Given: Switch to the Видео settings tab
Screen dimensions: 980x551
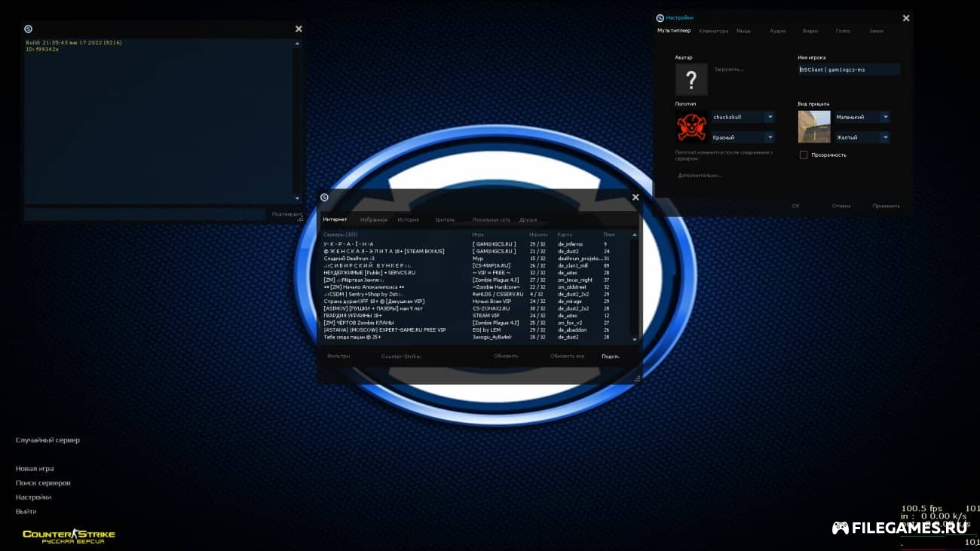Looking at the screenshot, I should (810, 31).
